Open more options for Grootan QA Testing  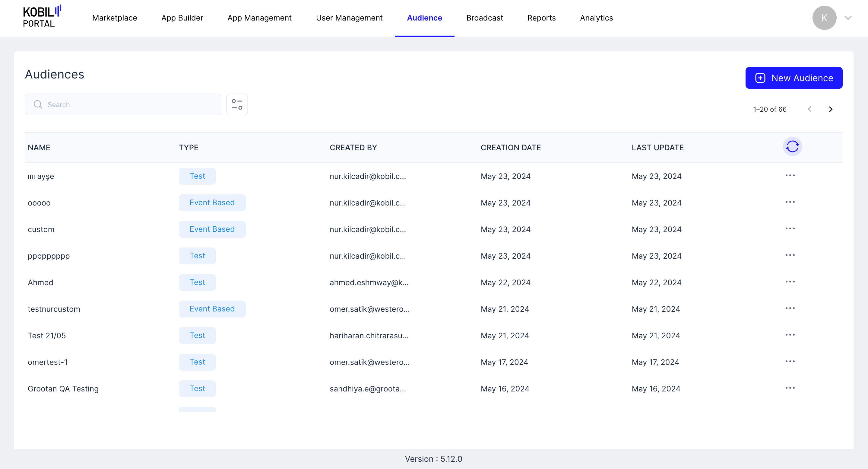790,388
